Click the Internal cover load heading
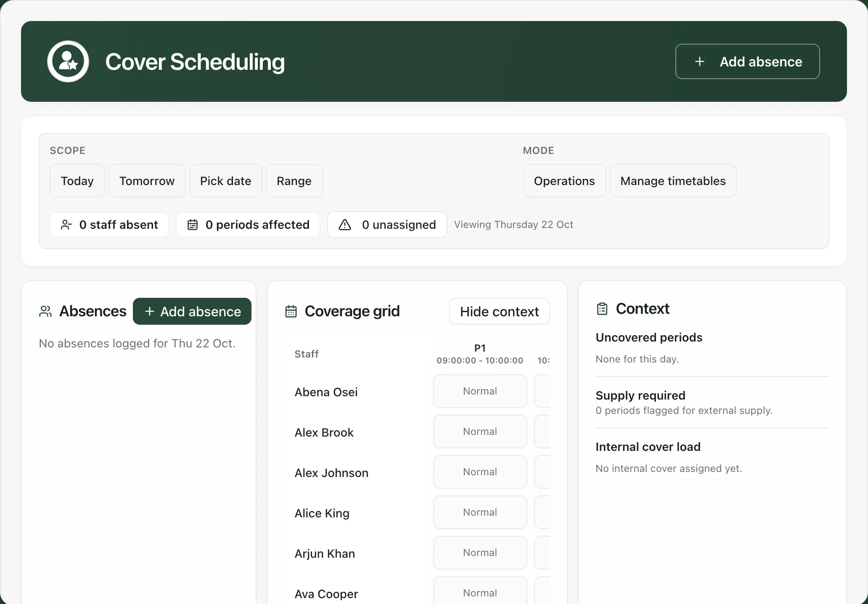The image size is (868, 604). point(648,447)
